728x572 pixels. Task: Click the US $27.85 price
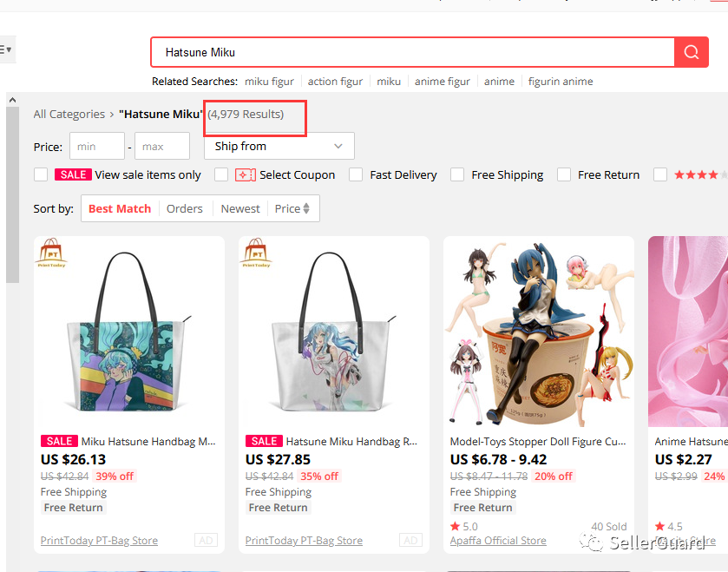[279, 460]
